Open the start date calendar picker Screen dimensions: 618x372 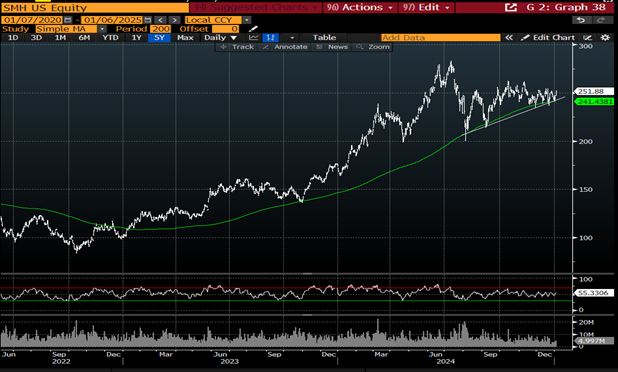tap(68, 20)
